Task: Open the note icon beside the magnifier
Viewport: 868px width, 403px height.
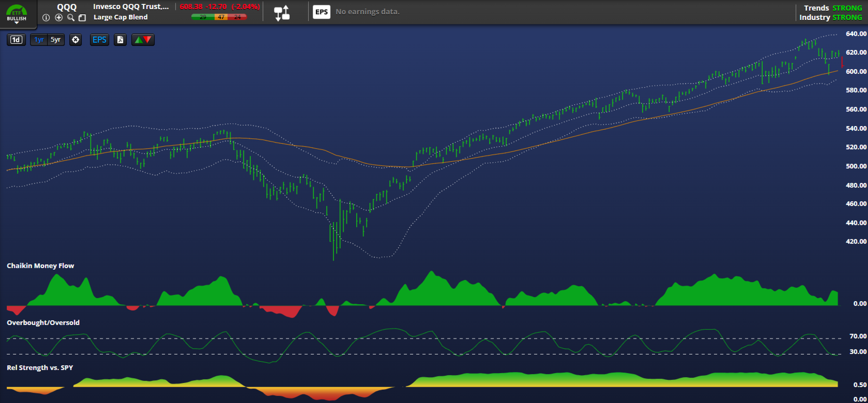Action: click(x=82, y=18)
